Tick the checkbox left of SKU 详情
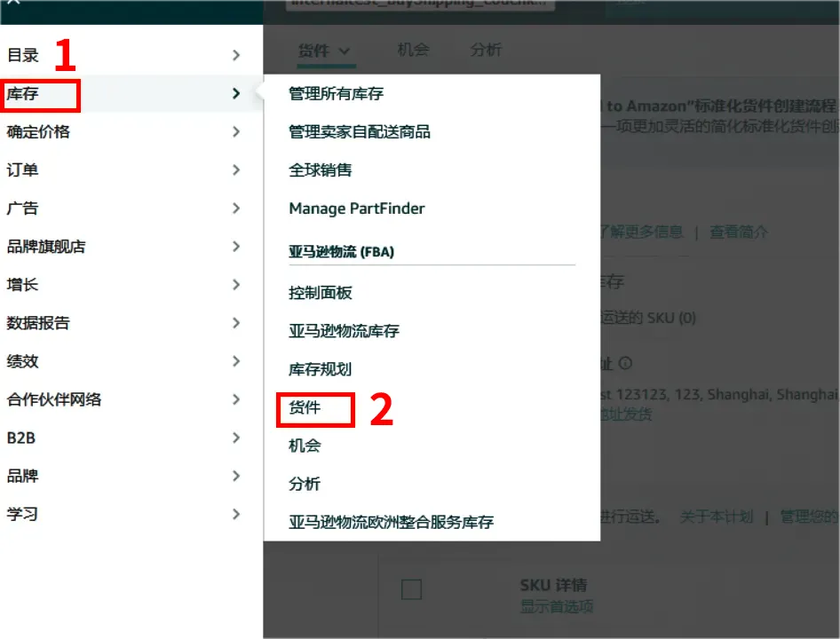This screenshot has width=840, height=639. (x=411, y=589)
